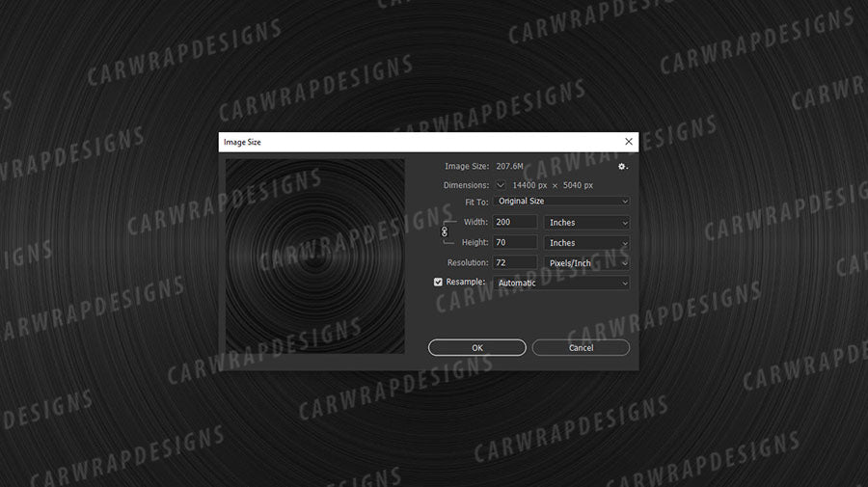Viewport: 868px width, 487px height.
Task: Open the Fit To Original Size dropdown
Action: pyautogui.click(x=561, y=202)
